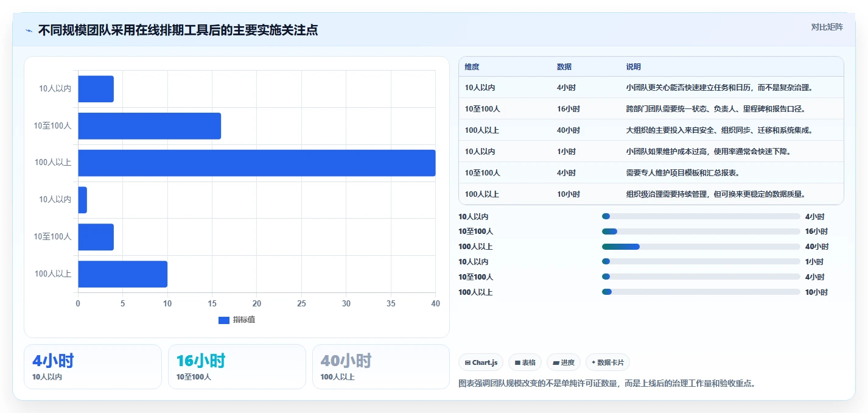
Task: Click the page title about 在线排期工具
Action: coord(178,30)
